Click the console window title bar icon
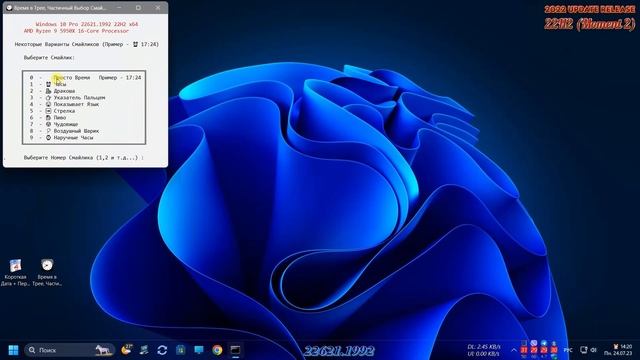640x360 pixels. coord(9,8)
